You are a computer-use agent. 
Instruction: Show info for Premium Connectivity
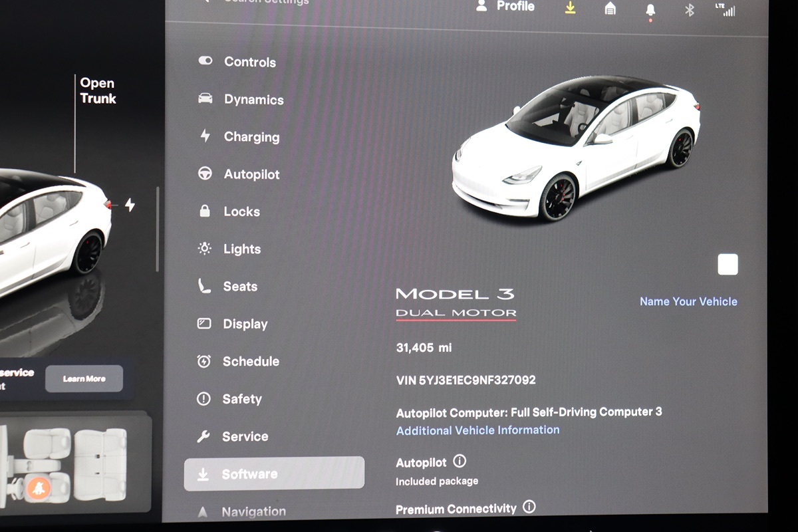529,507
